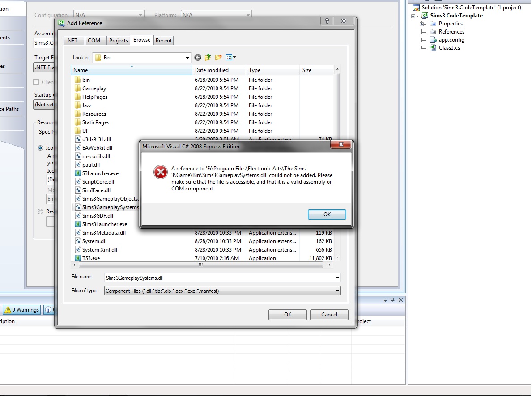Select the Resource file radio option
Viewport: 532px width, 396px height.
tap(40, 211)
